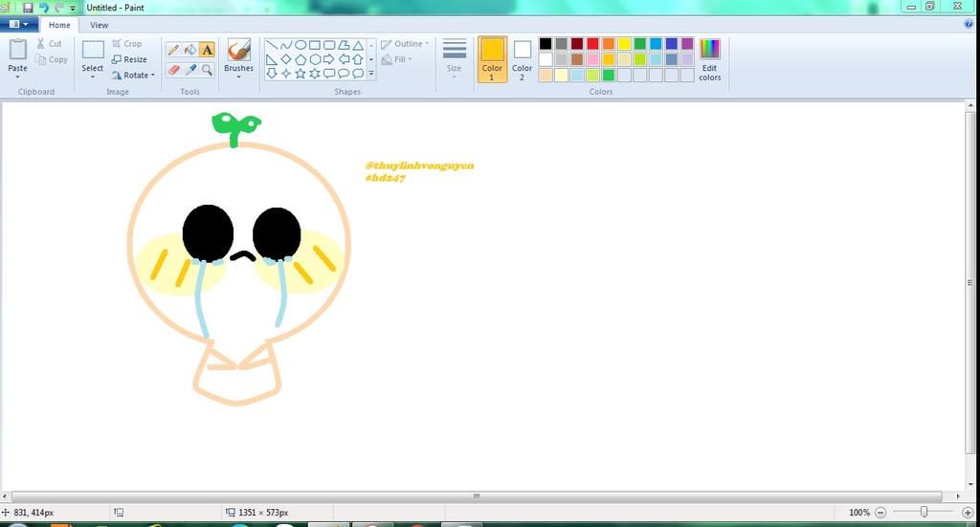Switch to the View tab
This screenshot has width=980, height=527.
point(99,25)
